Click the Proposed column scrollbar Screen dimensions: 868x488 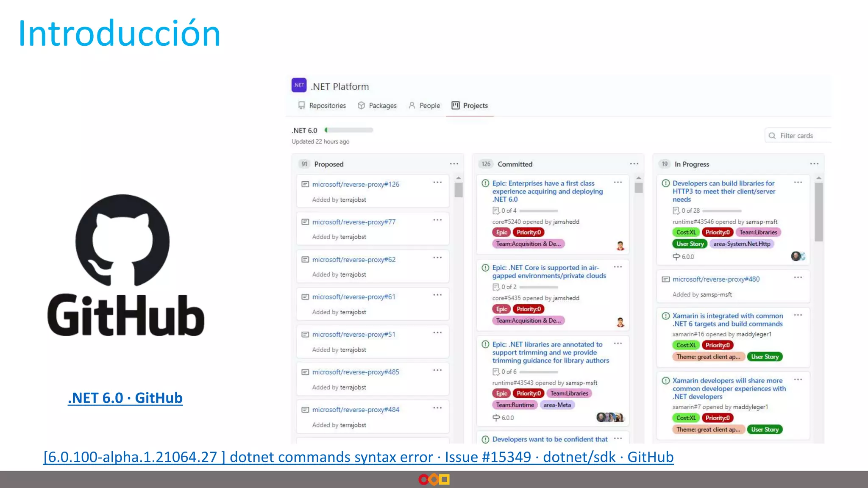click(458, 190)
